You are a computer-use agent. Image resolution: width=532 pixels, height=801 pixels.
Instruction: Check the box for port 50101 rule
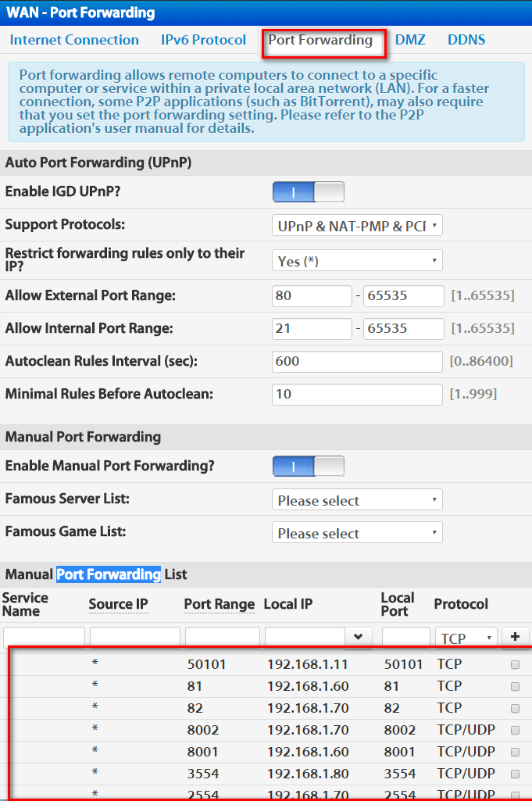coord(515,664)
